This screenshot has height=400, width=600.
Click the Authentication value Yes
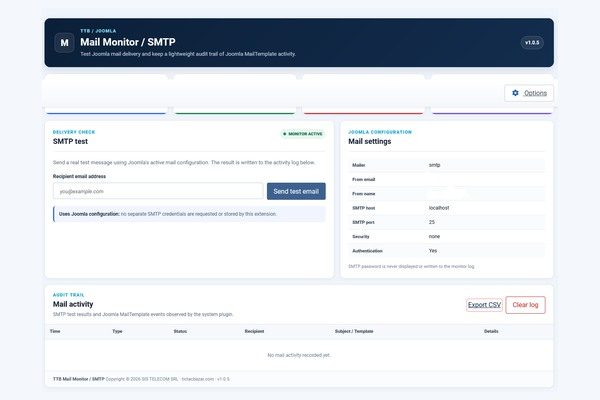click(433, 251)
